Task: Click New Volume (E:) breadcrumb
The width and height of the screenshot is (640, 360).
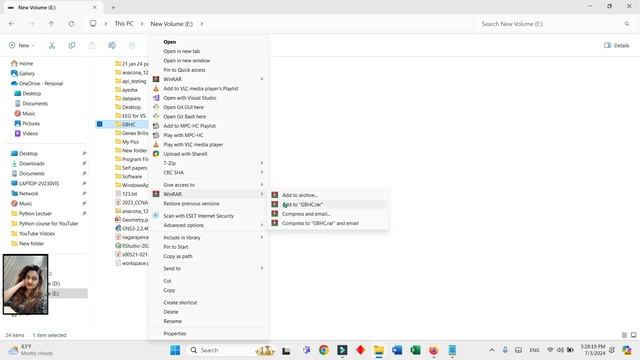Action: tap(171, 24)
